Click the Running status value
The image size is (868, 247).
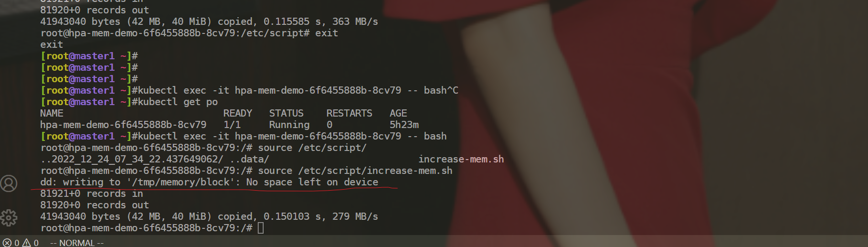(x=289, y=125)
